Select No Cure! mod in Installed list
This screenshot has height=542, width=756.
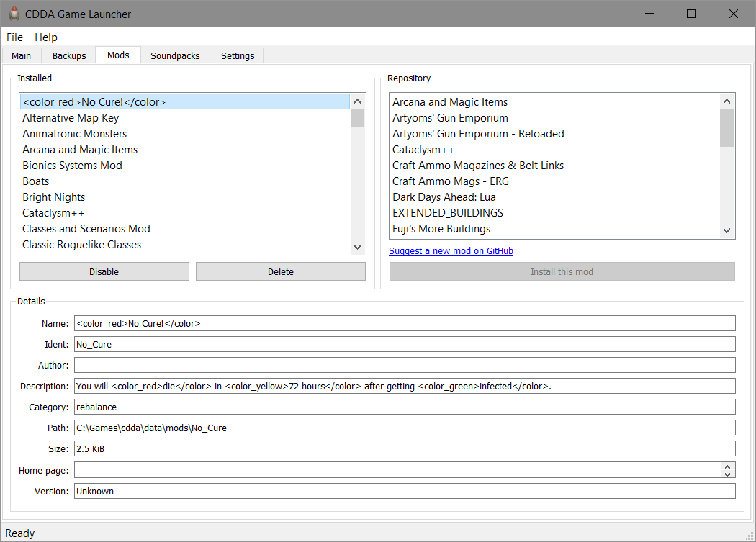[x=185, y=101]
